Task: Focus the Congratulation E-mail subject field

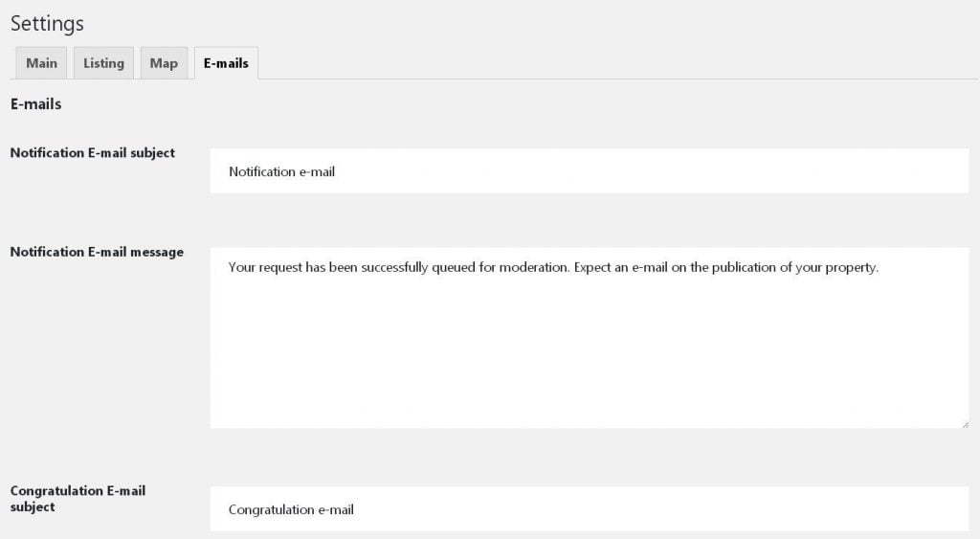Action: (589, 509)
